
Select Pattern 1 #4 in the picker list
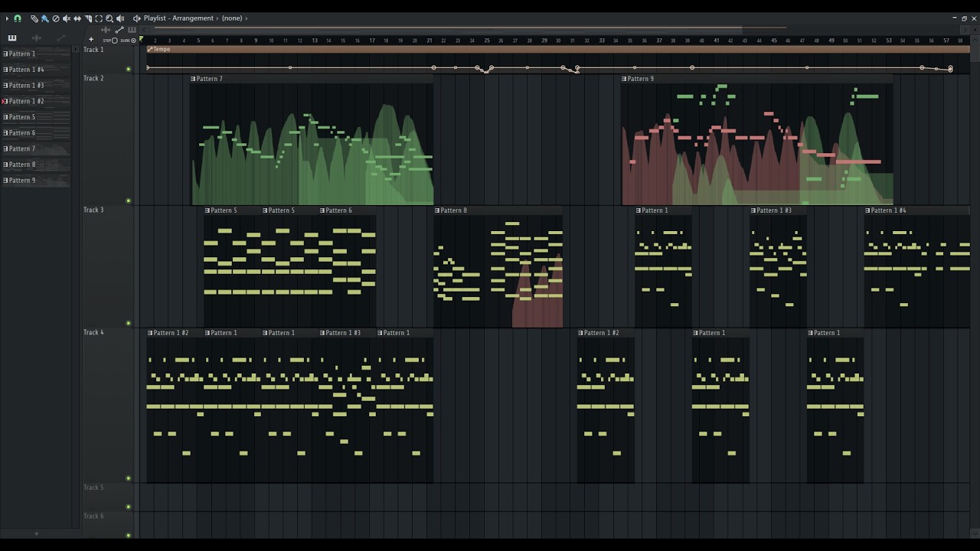click(36, 70)
